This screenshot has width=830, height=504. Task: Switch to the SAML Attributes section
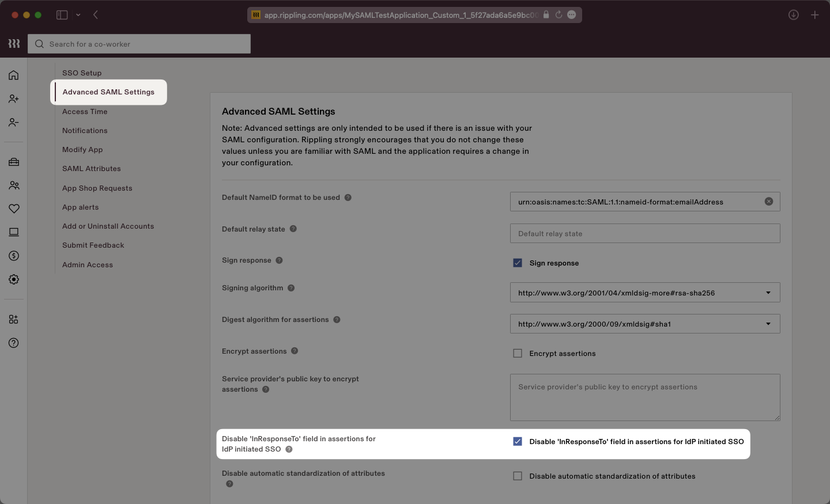coord(91,168)
